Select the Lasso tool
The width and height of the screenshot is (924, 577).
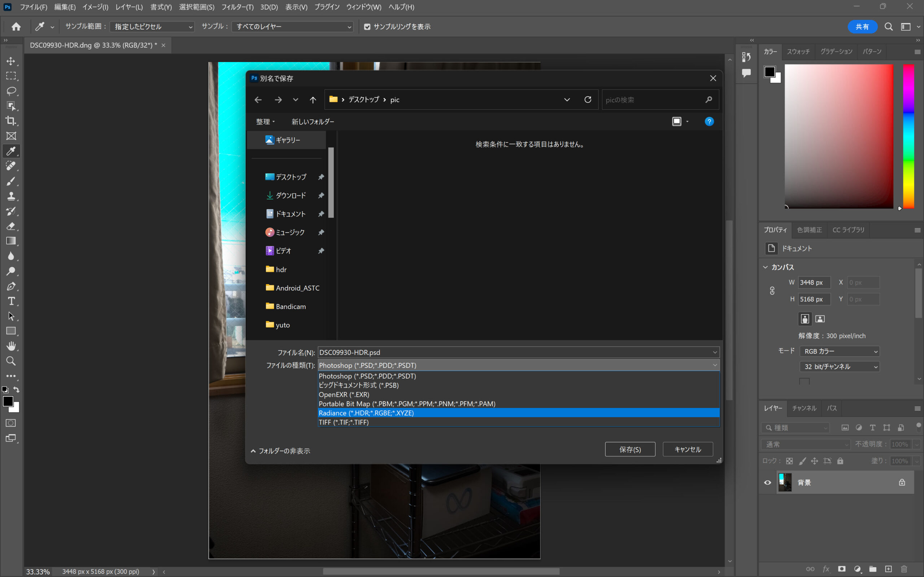[x=11, y=91]
